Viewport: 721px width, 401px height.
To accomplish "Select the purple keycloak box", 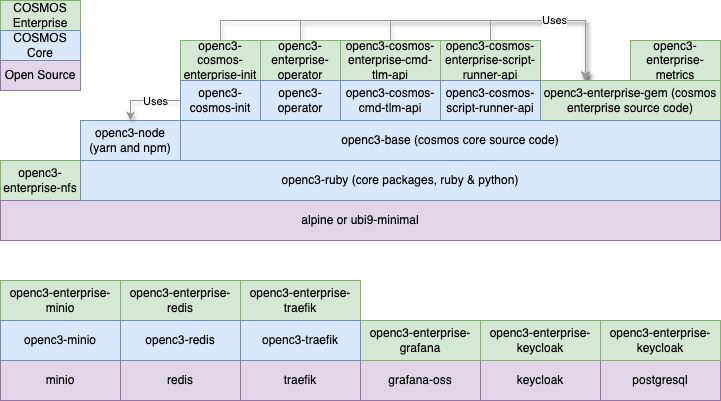I will [540, 380].
